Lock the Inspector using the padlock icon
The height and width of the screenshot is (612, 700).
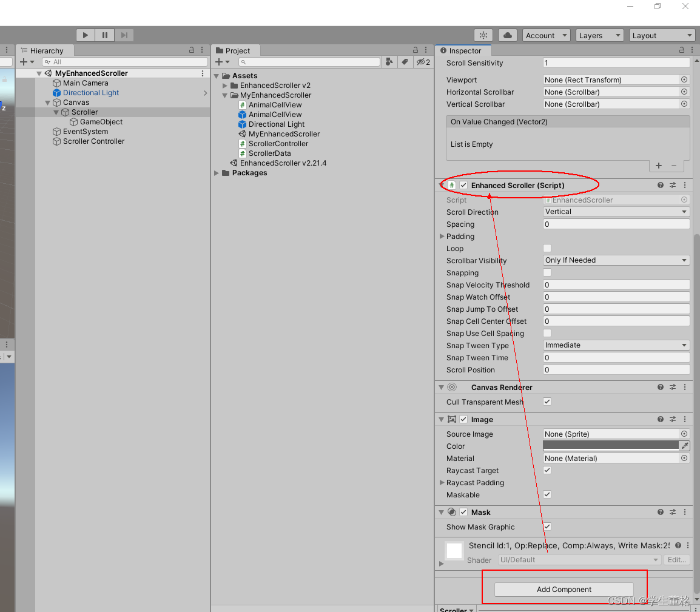click(x=681, y=50)
